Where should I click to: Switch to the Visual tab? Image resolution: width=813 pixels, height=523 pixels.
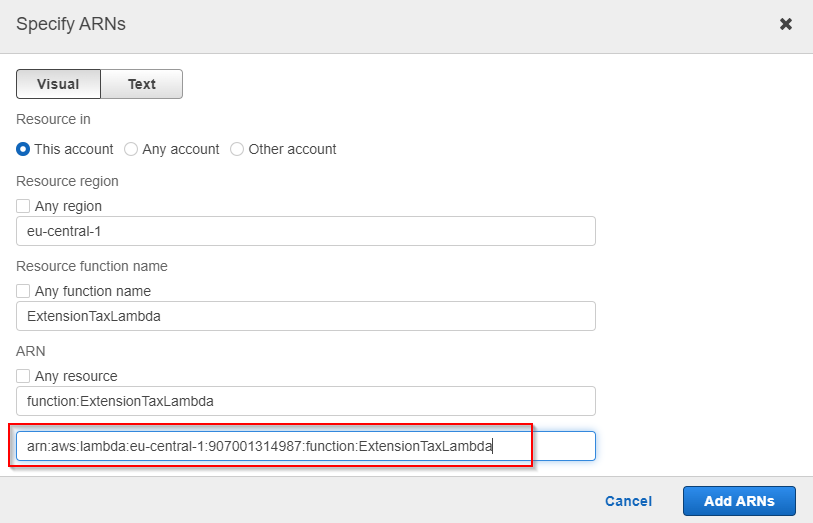click(58, 84)
